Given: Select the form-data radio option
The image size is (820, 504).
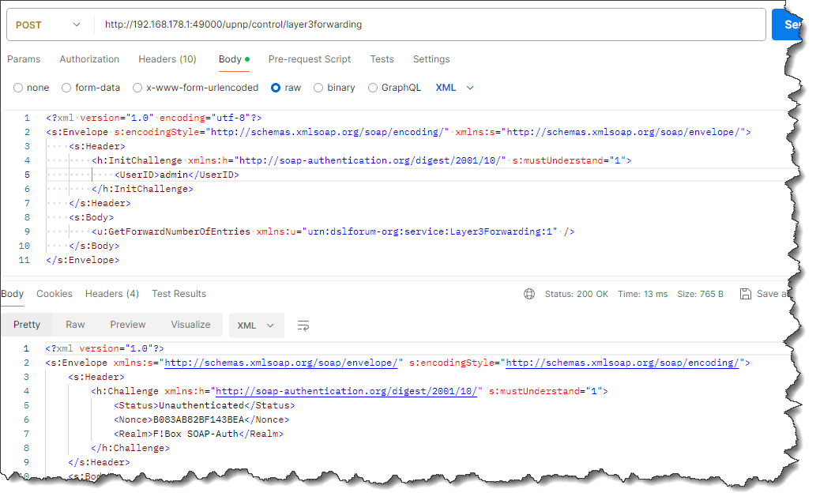Looking at the screenshot, I should [x=66, y=88].
